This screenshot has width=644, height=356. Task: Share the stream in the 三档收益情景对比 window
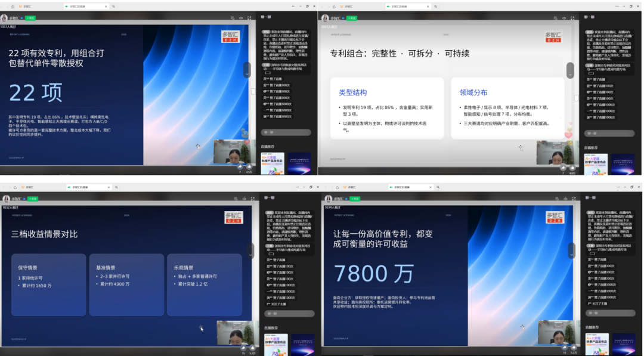[243, 348]
